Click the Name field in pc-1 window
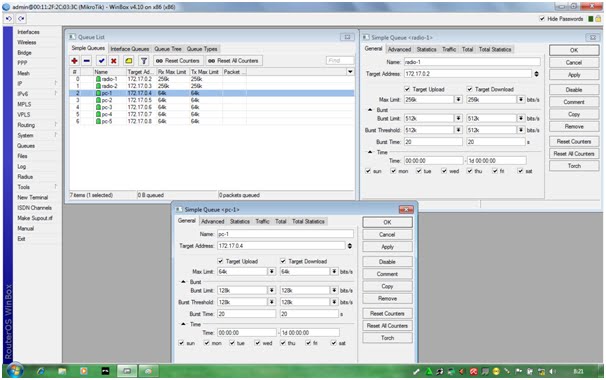The width and height of the screenshot is (606, 380). click(x=285, y=234)
